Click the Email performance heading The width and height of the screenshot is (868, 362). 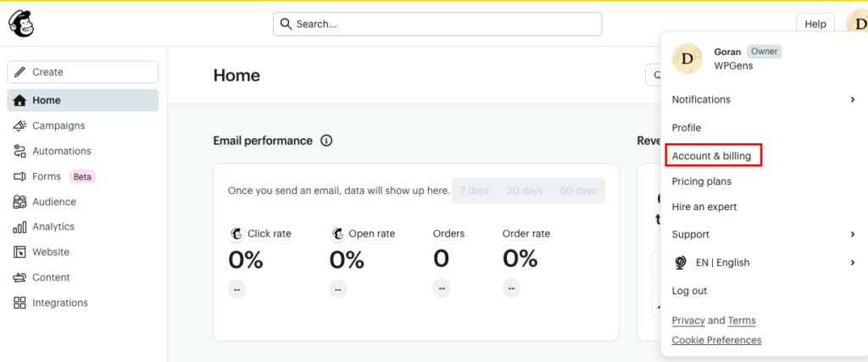[263, 141]
